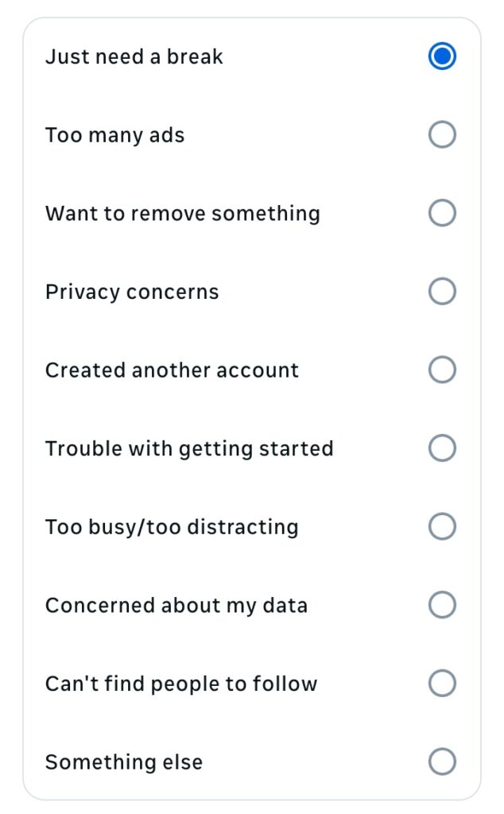504x814 pixels.
Task: Select the "Can't find people to follow" radio button
Action: tap(442, 683)
